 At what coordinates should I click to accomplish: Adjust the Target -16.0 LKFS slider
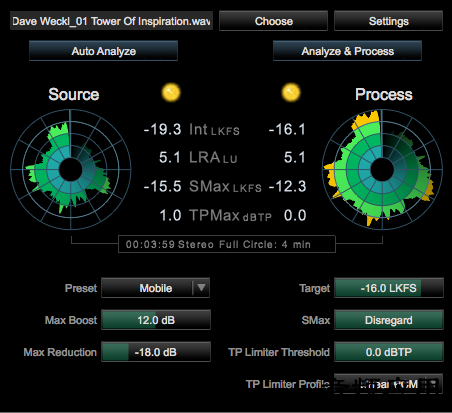[x=389, y=288]
